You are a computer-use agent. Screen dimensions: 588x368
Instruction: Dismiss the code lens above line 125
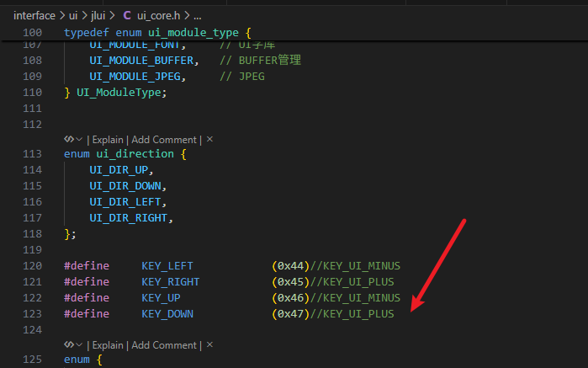coord(209,344)
